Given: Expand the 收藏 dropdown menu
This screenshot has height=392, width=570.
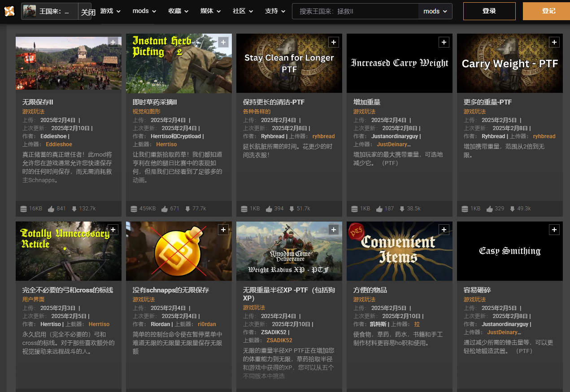Looking at the screenshot, I should (178, 11).
